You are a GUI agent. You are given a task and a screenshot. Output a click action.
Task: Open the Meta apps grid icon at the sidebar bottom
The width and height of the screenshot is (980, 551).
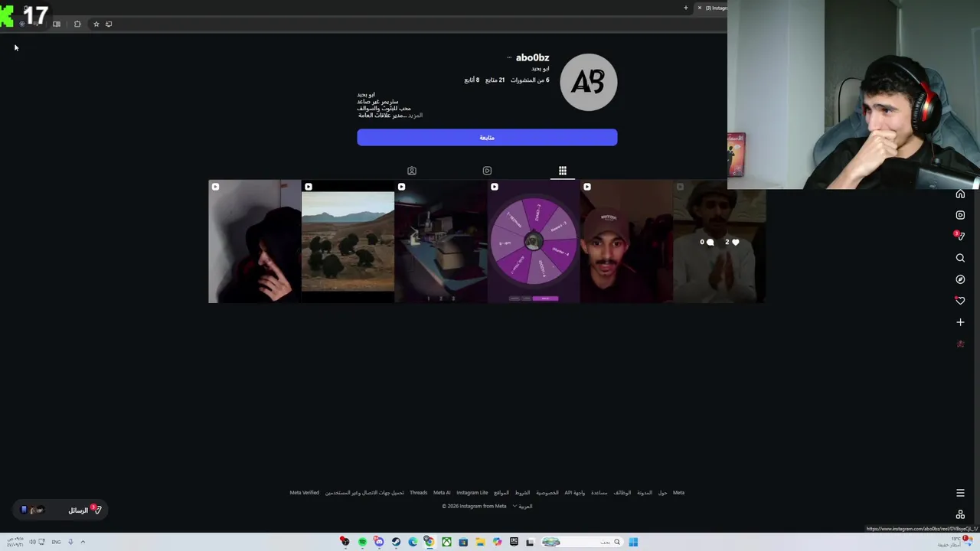960,514
